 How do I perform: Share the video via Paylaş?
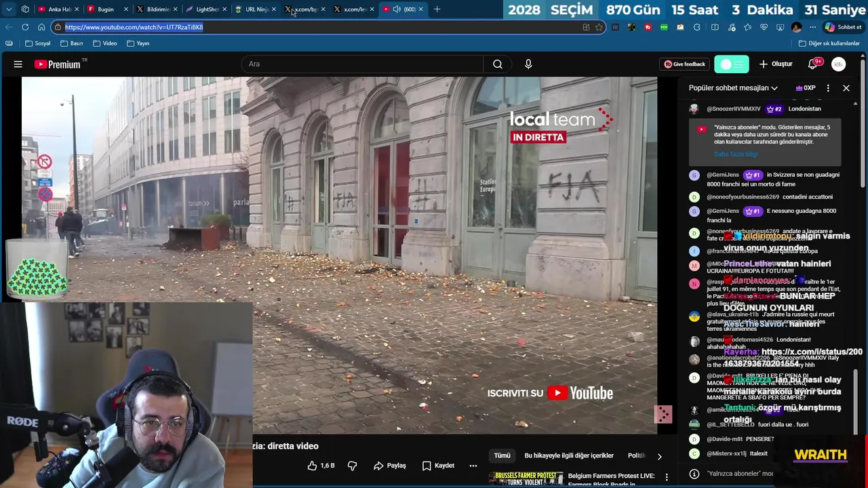390,466
